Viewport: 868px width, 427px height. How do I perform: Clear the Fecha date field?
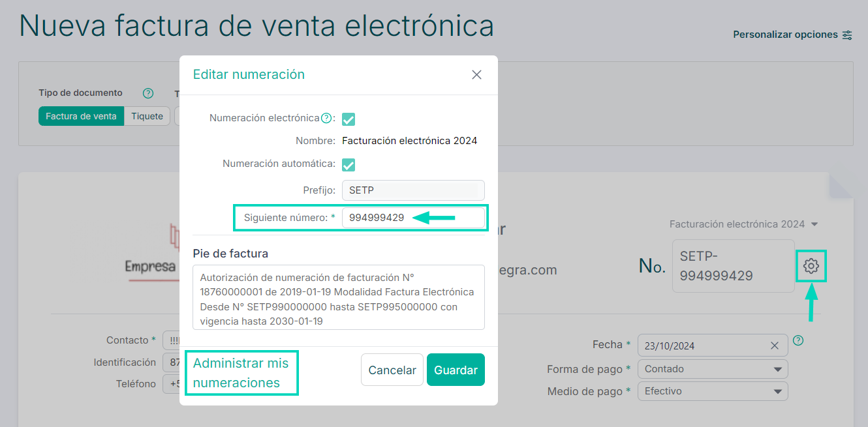click(x=775, y=346)
